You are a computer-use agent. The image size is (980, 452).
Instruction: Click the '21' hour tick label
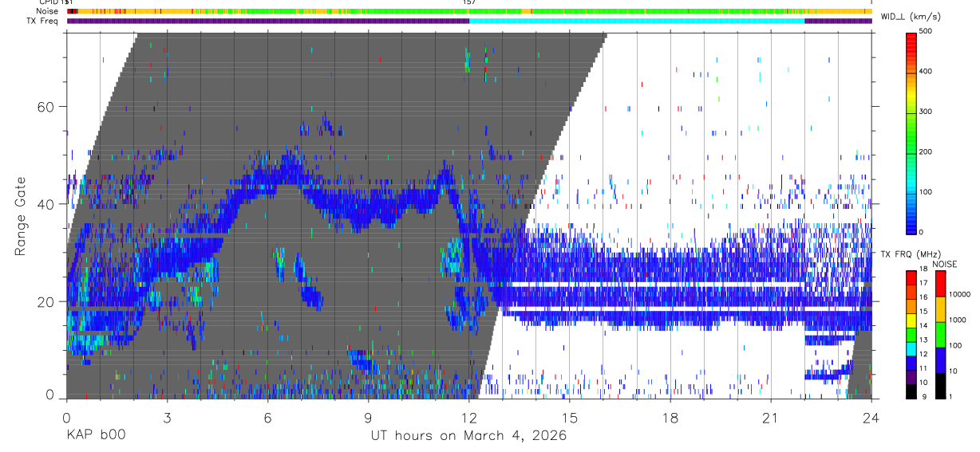(771, 417)
